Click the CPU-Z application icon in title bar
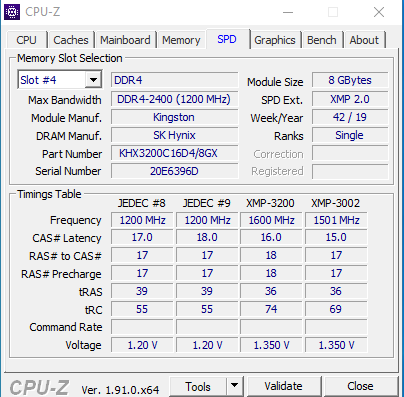 click(x=12, y=12)
